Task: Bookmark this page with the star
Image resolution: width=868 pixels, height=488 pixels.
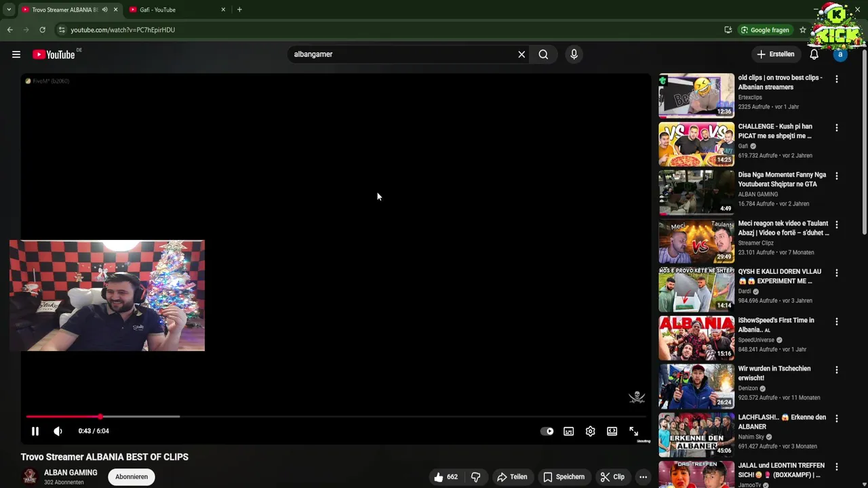Action: click(x=803, y=30)
